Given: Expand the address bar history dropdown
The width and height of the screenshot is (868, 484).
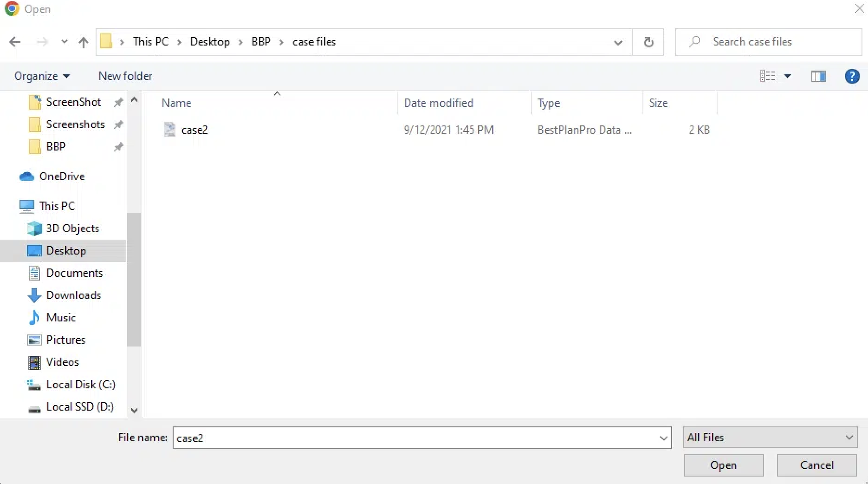Looking at the screenshot, I should click(618, 42).
